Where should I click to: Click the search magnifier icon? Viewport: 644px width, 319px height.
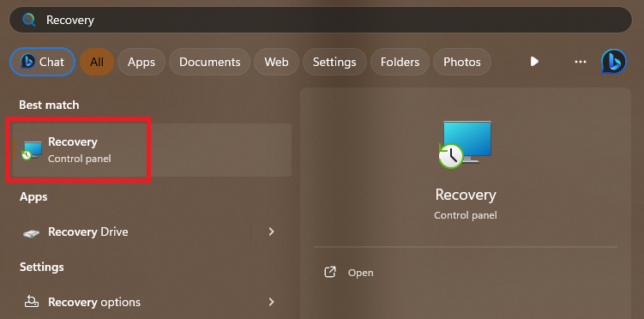pyautogui.click(x=29, y=20)
